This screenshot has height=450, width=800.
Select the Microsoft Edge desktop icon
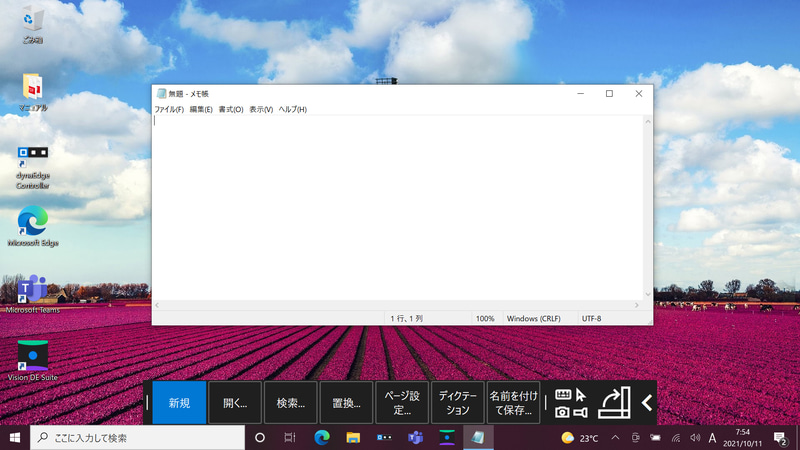pos(33,226)
